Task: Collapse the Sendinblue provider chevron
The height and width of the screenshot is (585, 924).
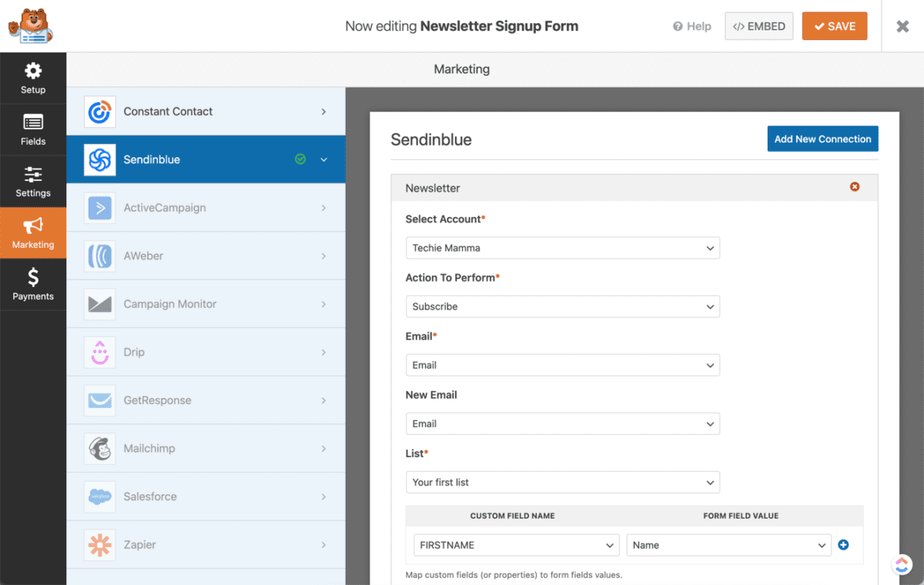Action: click(324, 159)
